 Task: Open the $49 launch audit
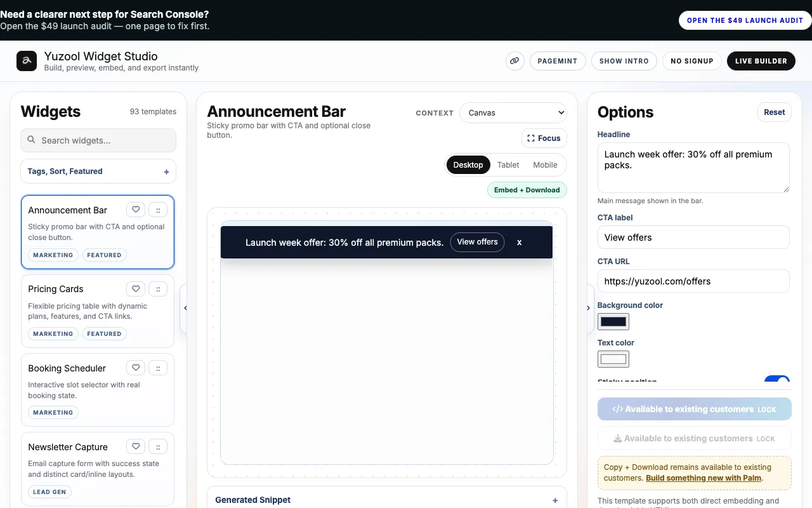coord(745,20)
